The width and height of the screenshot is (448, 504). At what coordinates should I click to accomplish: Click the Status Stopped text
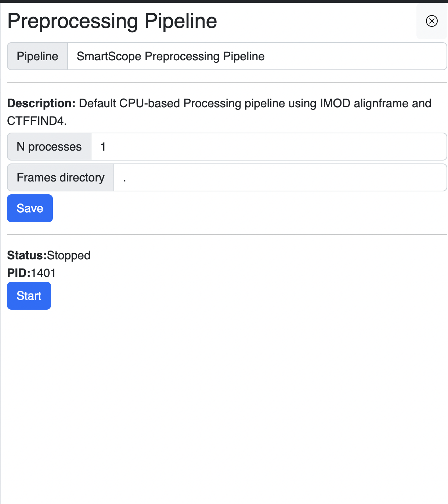coord(48,255)
